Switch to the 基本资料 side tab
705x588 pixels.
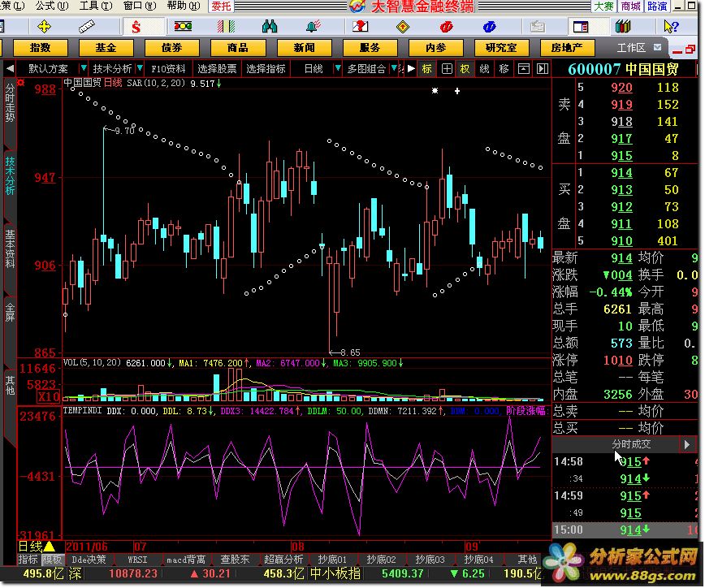10,249
